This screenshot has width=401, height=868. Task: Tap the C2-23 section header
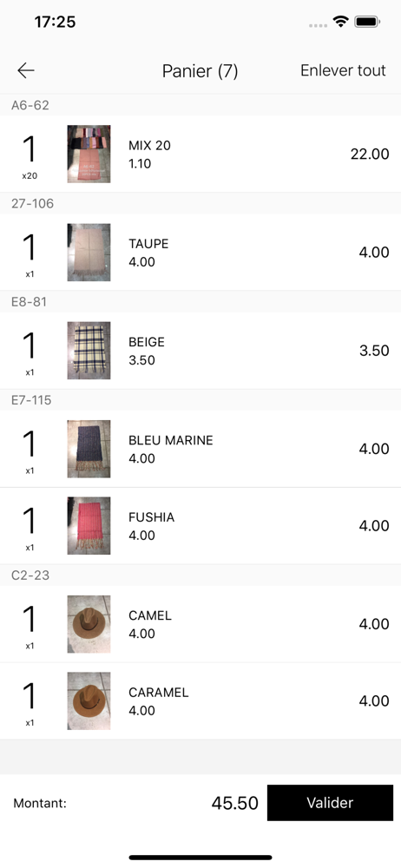point(200,575)
